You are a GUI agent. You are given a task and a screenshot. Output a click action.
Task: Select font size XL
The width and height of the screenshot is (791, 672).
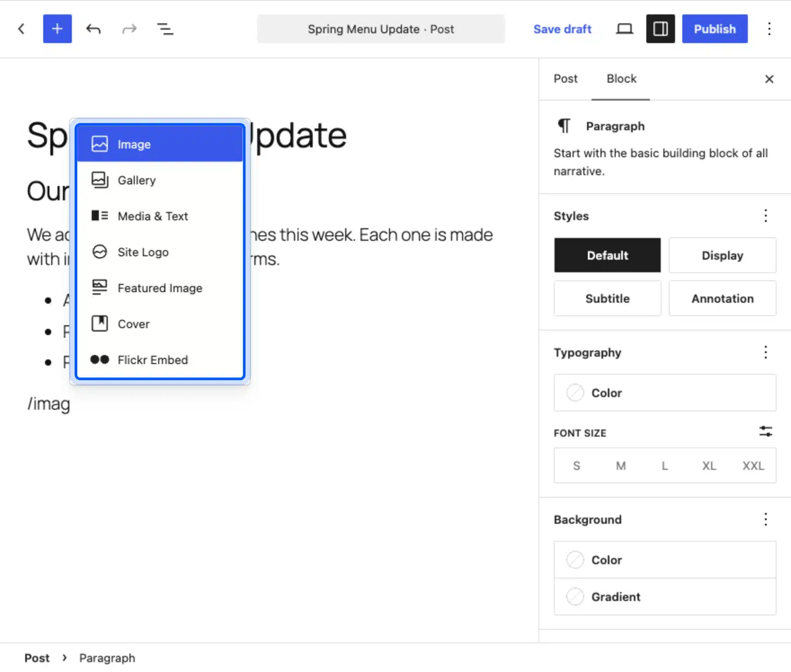coord(709,465)
